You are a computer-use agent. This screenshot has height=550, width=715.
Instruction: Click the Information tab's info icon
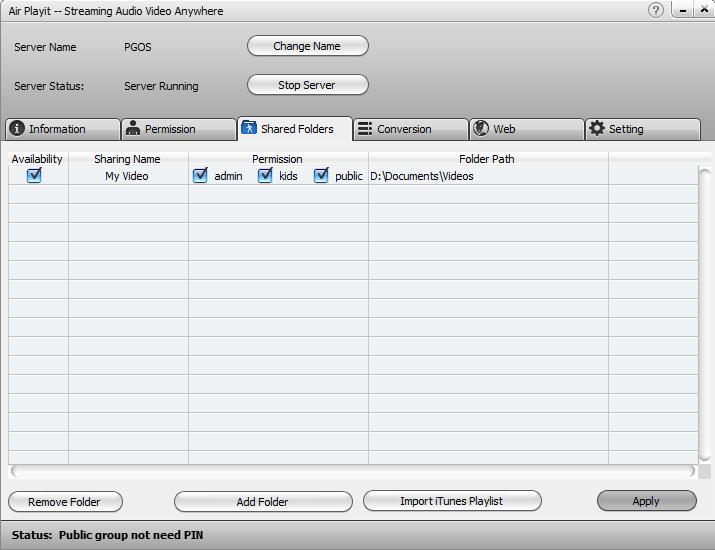point(17,128)
